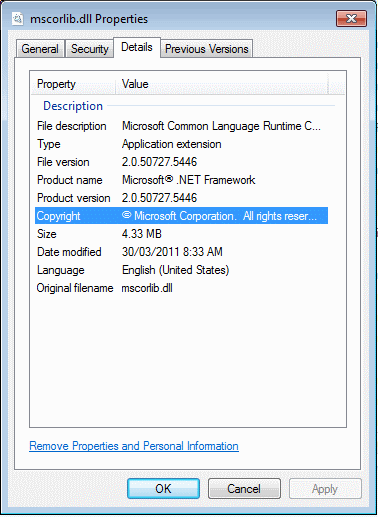Close the mscorlib.dll Properties dialog
Screen dimensions: 378x517
click(x=351, y=18)
